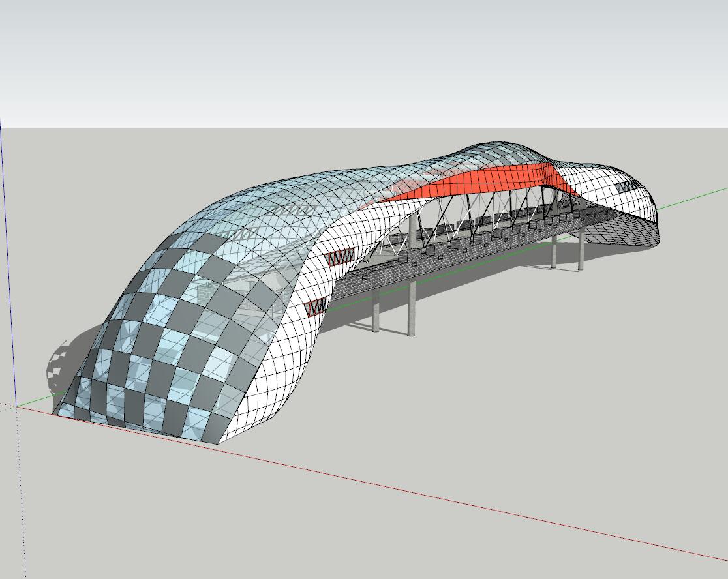This screenshot has width=728, height=579.
Task: Select the dark window on far-right shell end
Action: click(628, 186)
